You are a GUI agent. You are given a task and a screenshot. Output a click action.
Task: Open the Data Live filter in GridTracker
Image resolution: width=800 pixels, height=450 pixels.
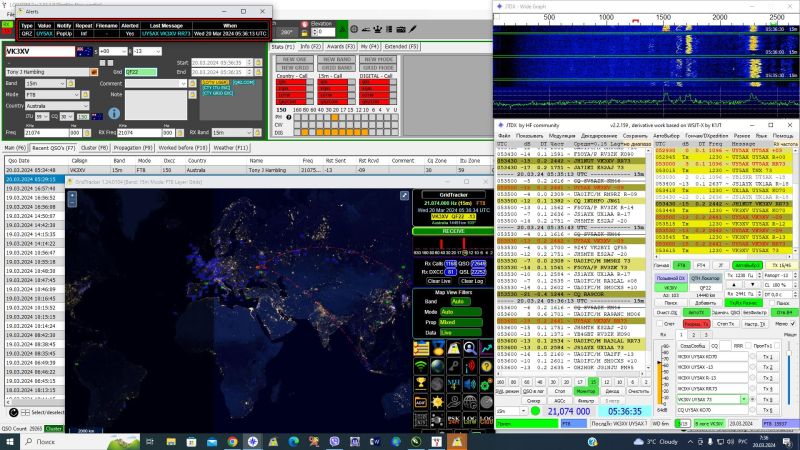(461, 333)
